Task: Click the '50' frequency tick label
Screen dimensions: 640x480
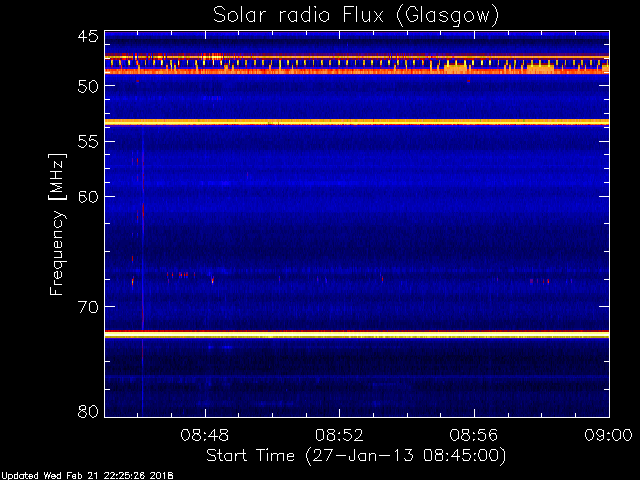Action: pos(88,86)
